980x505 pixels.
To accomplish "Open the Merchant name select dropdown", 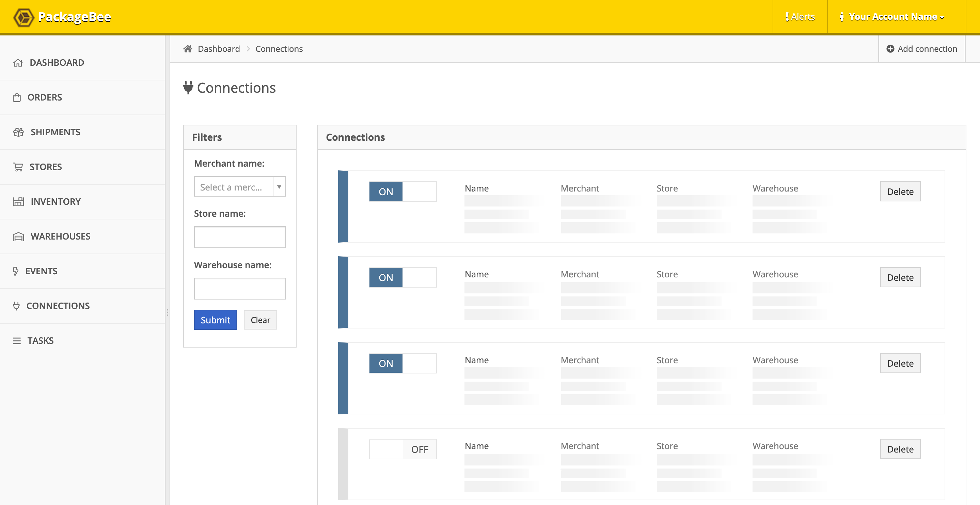I will [x=240, y=187].
